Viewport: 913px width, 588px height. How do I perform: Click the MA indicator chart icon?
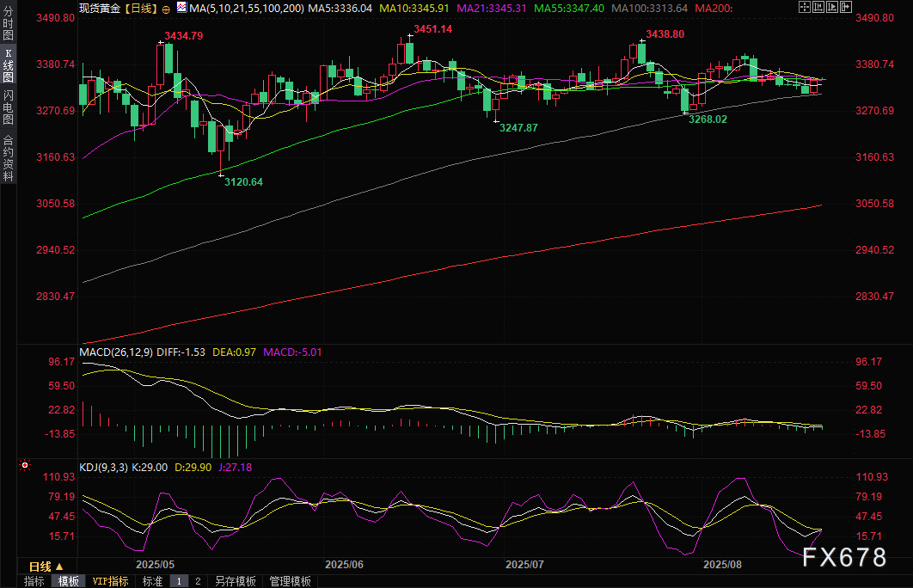pyautogui.click(x=181, y=8)
